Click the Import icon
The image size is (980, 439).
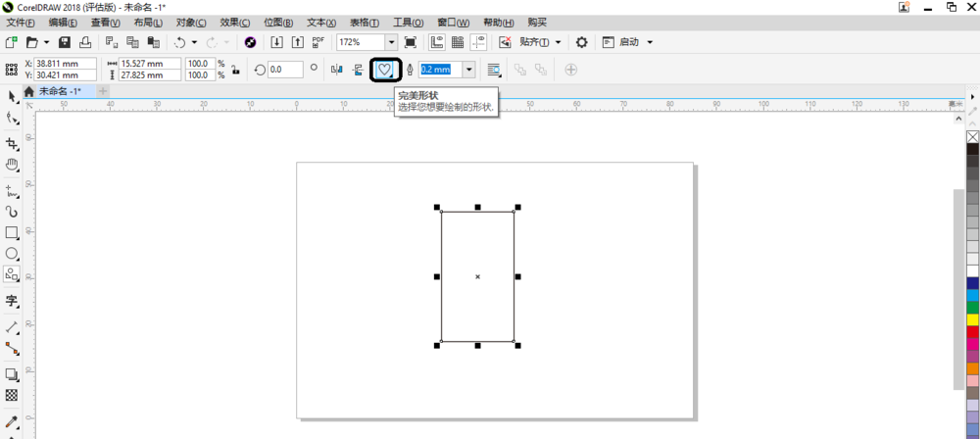[x=277, y=42]
